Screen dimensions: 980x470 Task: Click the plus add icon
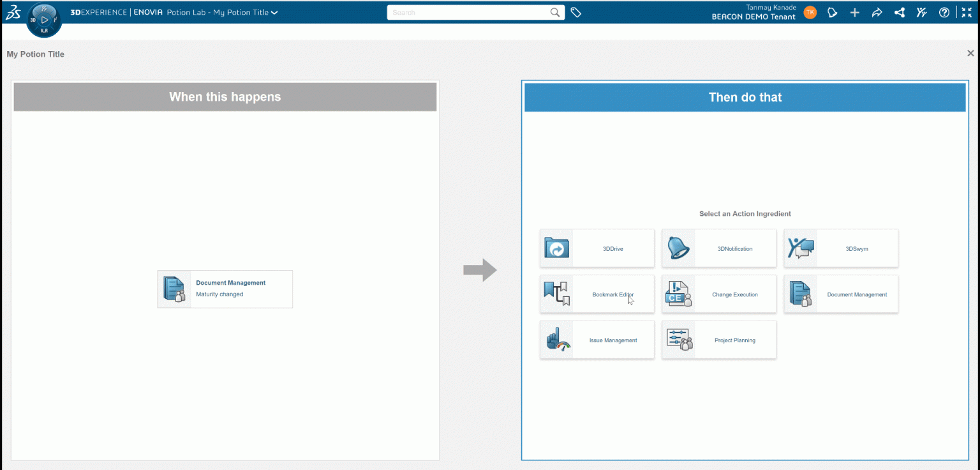point(854,12)
